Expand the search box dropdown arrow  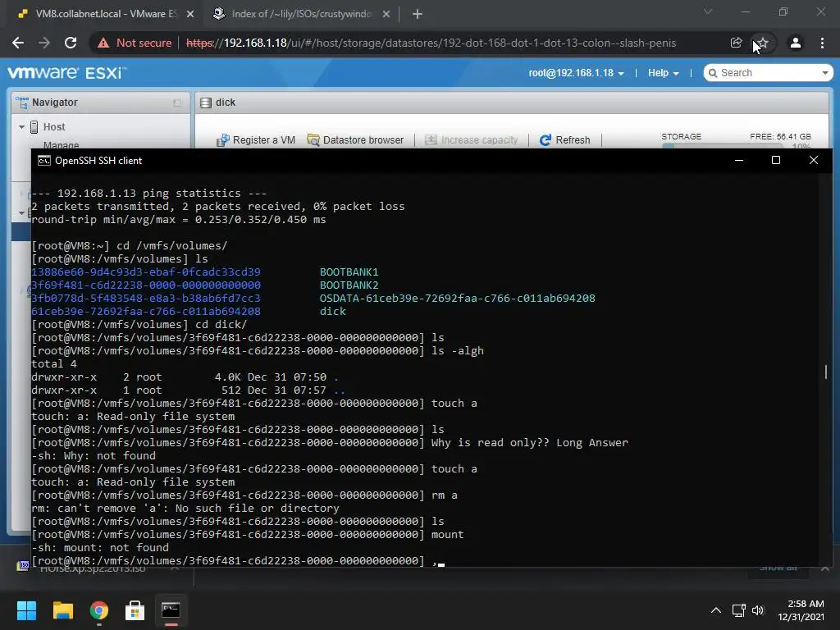[x=825, y=73]
